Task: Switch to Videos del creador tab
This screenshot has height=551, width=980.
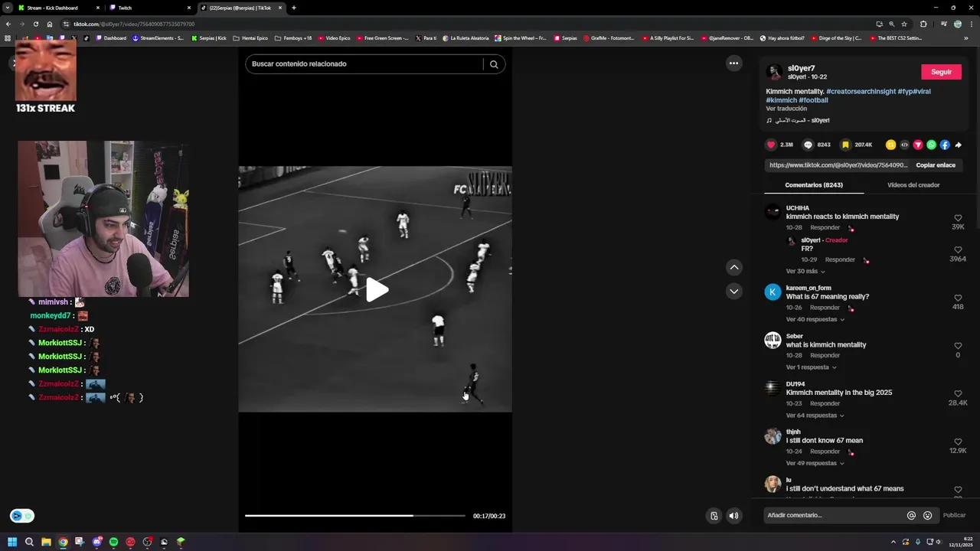Action: click(913, 185)
